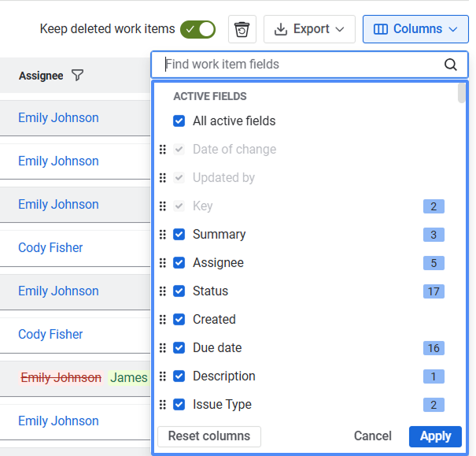The height and width of the screenshot is (456, 476).
Task: Click the restore deleted items trash icon
Action: [242, 29]
